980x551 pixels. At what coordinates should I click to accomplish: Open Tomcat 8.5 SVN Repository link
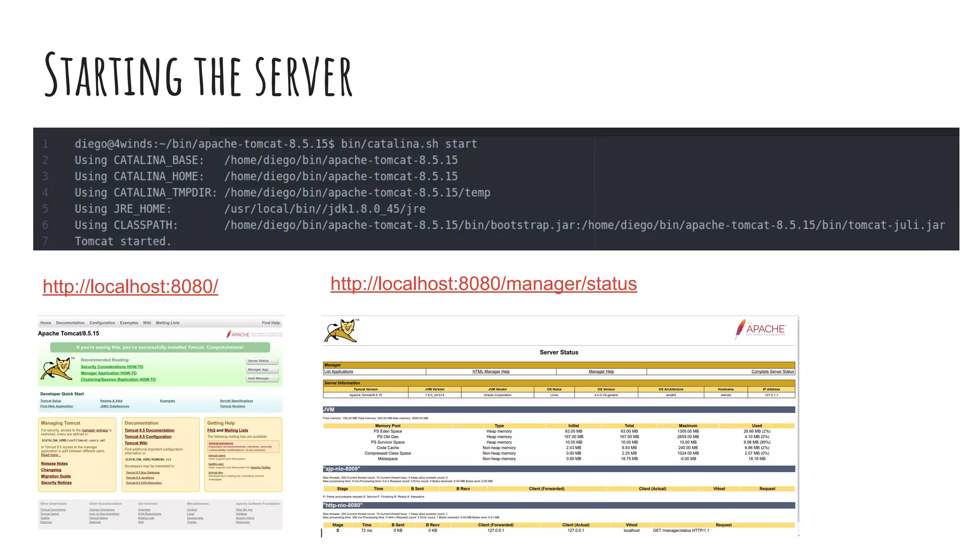[x=144, y=483]
